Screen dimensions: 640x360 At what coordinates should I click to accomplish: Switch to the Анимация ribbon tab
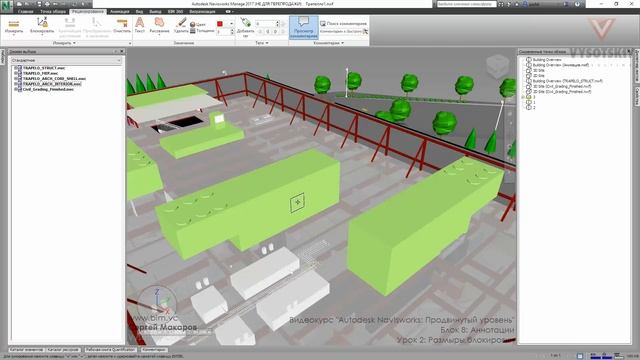[120, 11]
